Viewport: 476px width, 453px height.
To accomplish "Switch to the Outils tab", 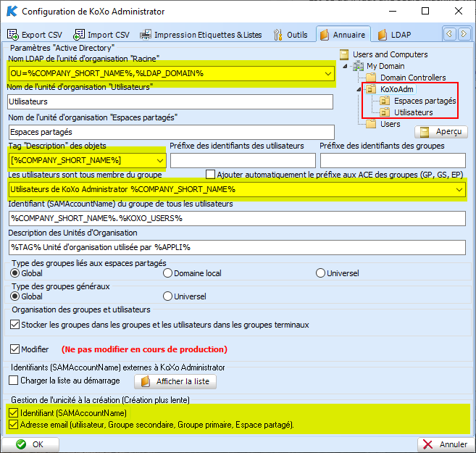I will coord(291,35).
